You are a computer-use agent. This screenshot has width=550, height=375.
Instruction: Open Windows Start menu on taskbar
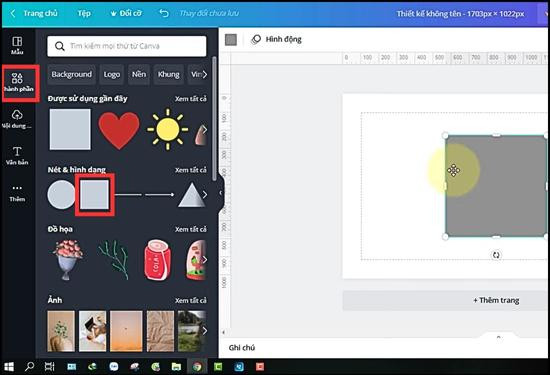[x=8, y=367]
